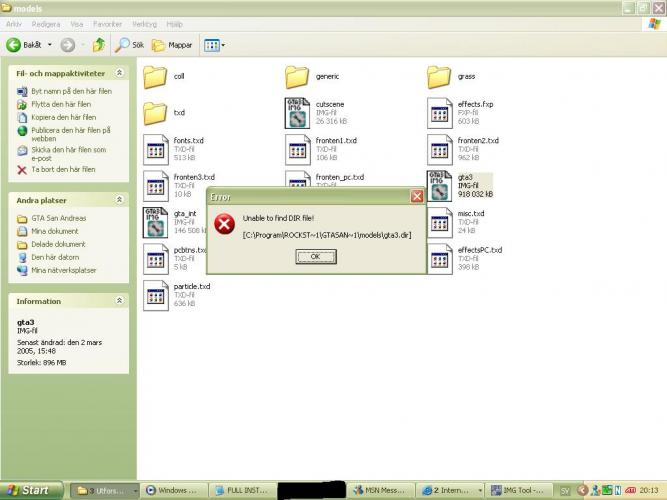Go back with the Bakåt button
The image size is (667, 500).
point(24,45)
